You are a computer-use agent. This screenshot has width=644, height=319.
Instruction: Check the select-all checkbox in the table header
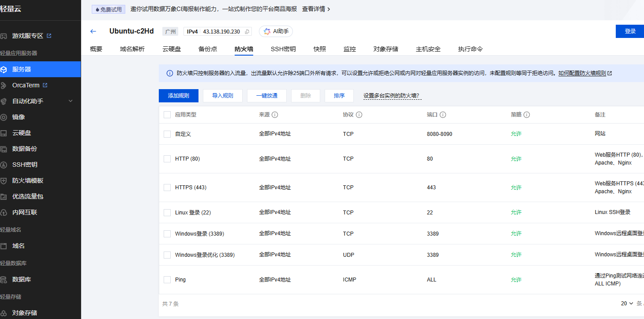[x=167, y=114]
